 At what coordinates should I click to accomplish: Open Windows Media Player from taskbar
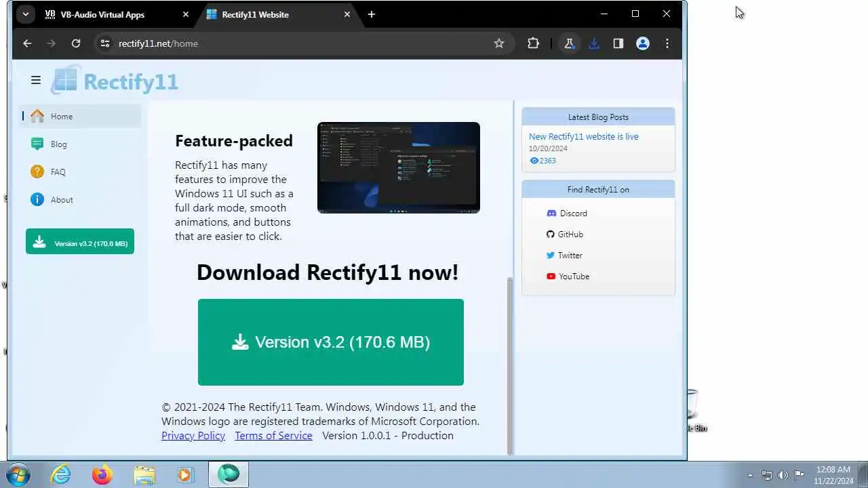tap(185, 474)
